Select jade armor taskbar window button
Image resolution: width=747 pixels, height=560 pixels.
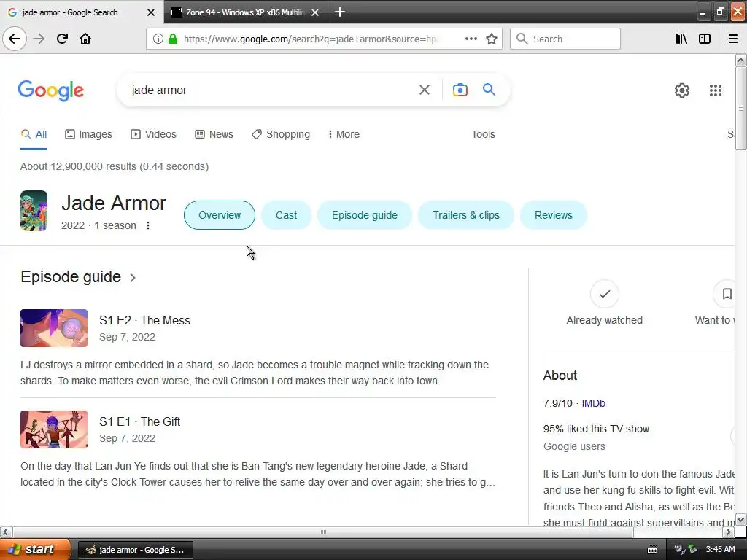[135, 550]
